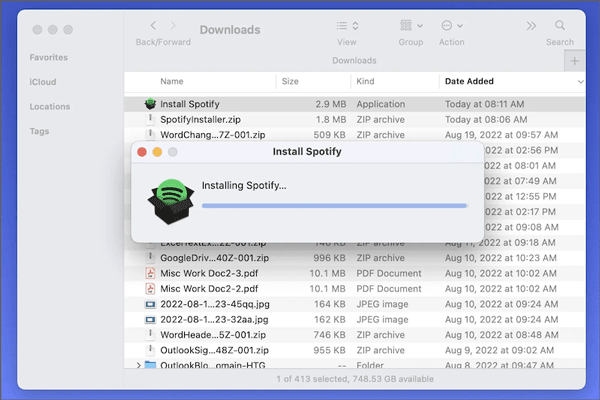600x400 pixels.
Task: Open the View options dropdown
Action: (346, 26)
